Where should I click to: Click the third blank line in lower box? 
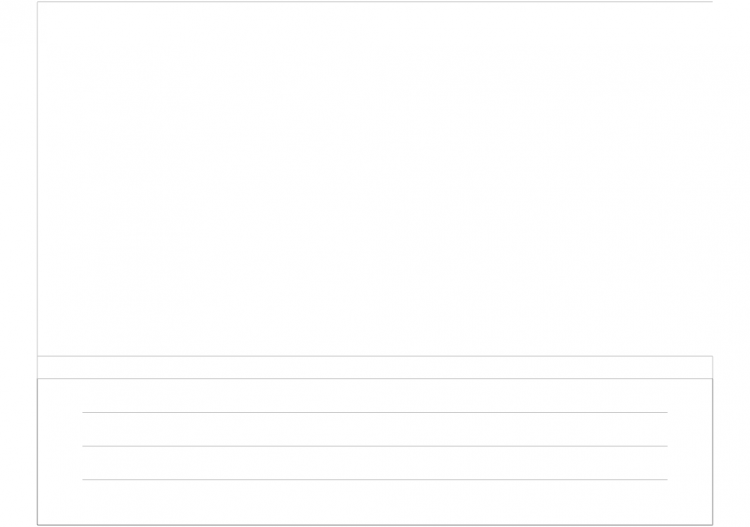(x=375, y=479)
